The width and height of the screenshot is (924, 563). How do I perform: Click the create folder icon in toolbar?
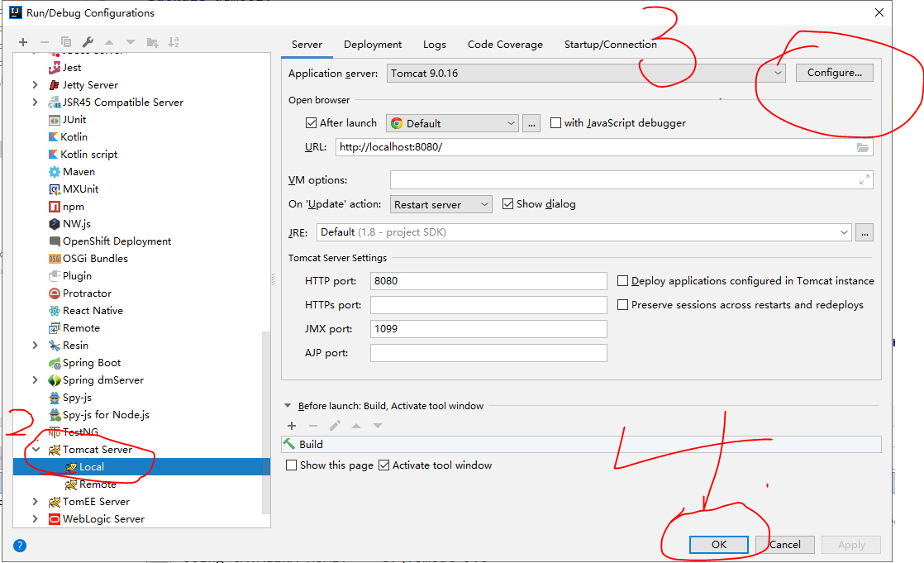pyautogui.click(x=153, y=42)
